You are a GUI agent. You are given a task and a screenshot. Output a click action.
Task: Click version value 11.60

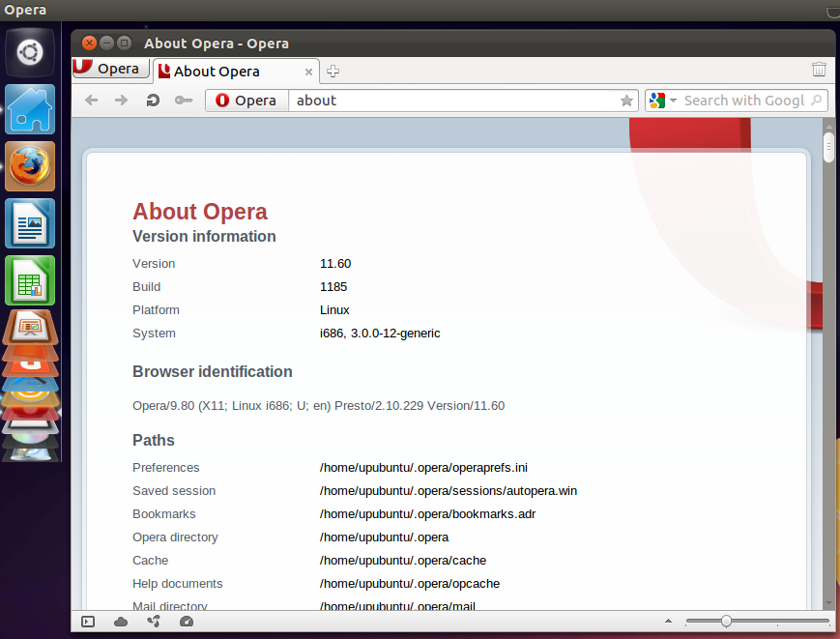click(x=335, y=264)
